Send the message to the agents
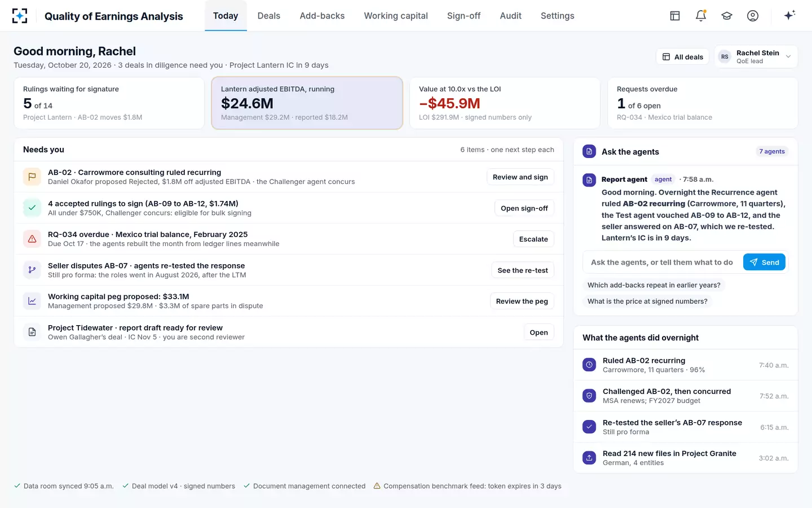Screen dimensions: 812x508 click(x=764, y=262)
